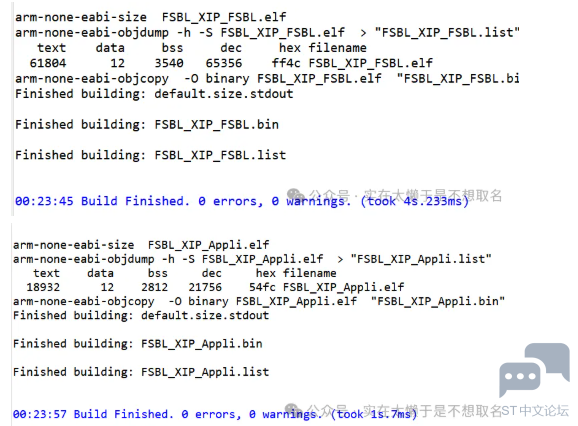The image size is (578, 426).
Task: Click bss value 3540 in first table
Action: coord(169,63)
